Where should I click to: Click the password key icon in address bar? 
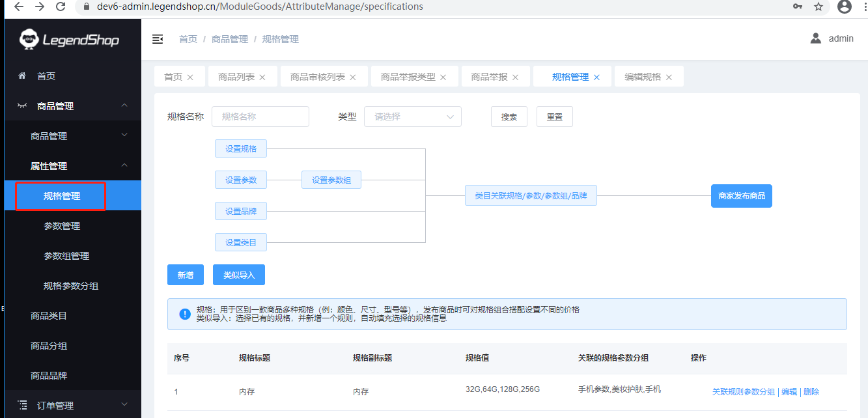click(797, 7)
